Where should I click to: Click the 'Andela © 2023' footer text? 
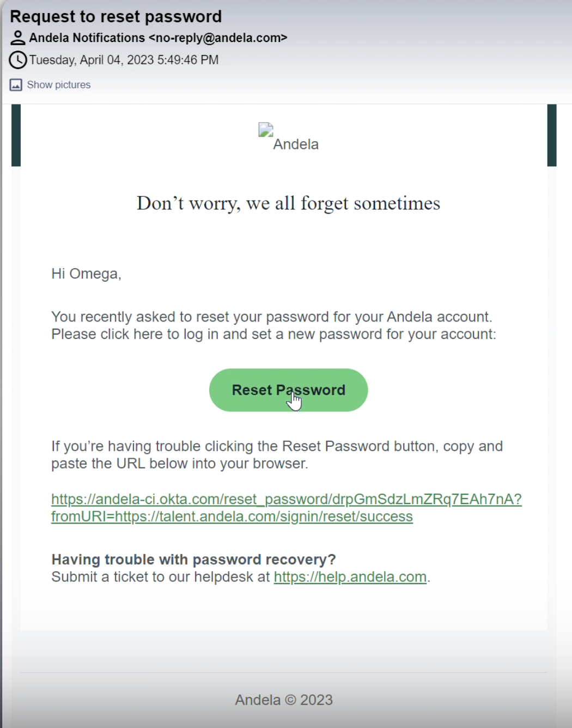pyautogui.click(x=284, y=700)
